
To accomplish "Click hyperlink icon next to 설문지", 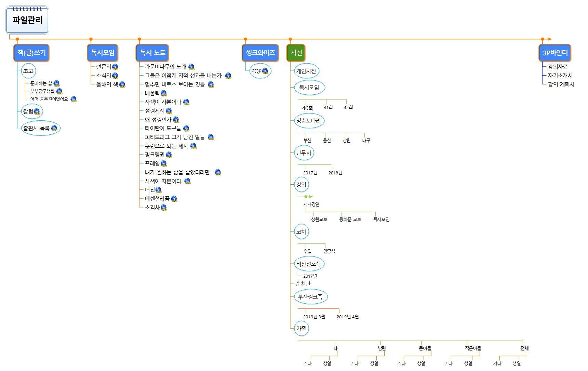I will 115,67.
